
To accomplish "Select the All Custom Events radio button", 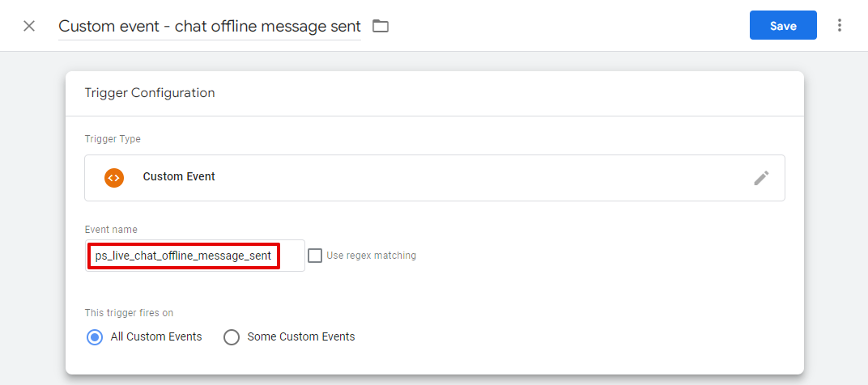I will pos(95,337).
